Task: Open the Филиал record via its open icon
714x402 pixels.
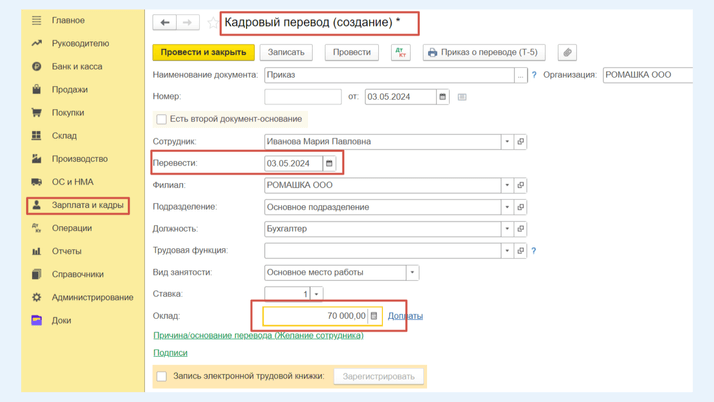Action: coord(520,185)
